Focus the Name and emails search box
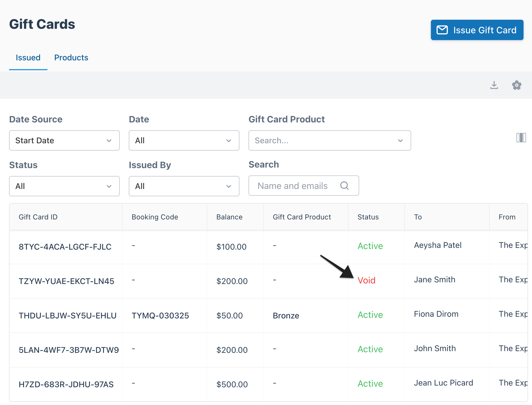Screen dimensions: 532x405 coord(304,186)
